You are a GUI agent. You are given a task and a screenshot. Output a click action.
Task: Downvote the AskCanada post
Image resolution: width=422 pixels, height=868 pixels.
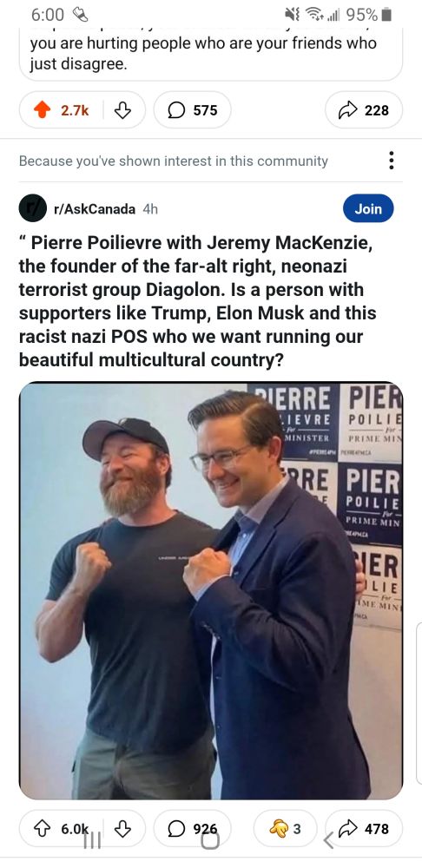[x=122, y=829]
